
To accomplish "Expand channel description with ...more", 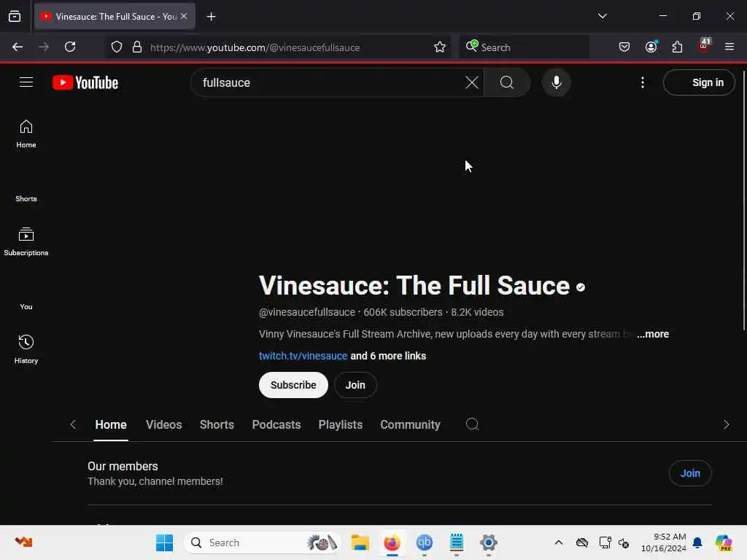I will 653,334.
